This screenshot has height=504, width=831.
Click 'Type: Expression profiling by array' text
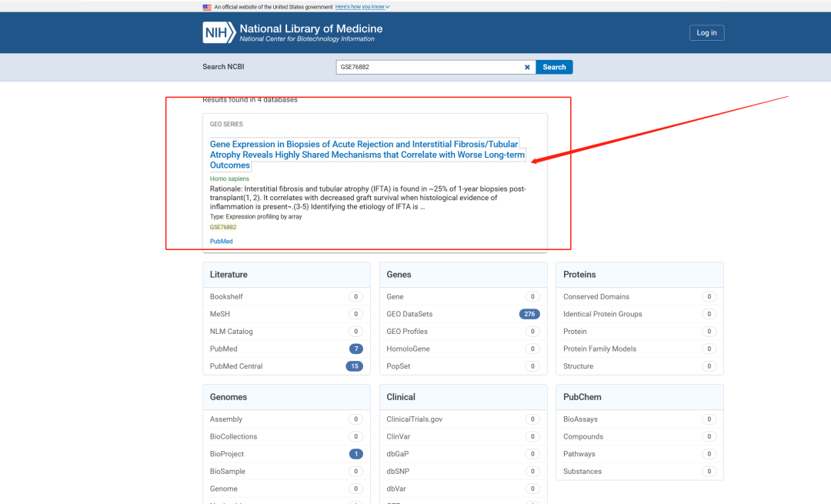pyautogui.click(x=256, y=217)
